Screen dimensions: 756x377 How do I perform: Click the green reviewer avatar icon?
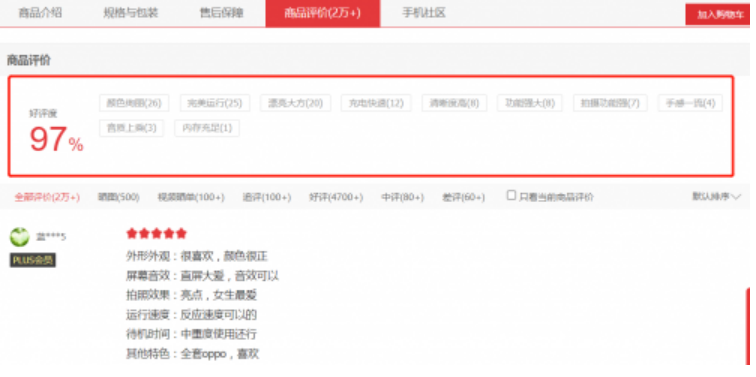point(20,237)
